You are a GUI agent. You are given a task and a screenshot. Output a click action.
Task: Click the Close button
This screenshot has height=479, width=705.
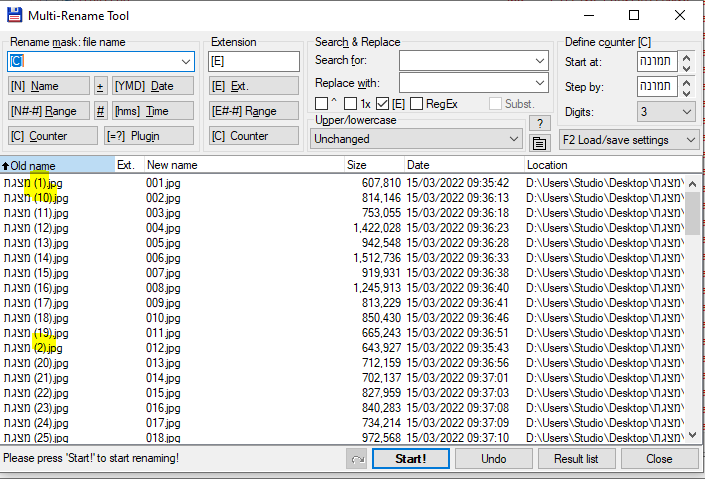point(659,459)
